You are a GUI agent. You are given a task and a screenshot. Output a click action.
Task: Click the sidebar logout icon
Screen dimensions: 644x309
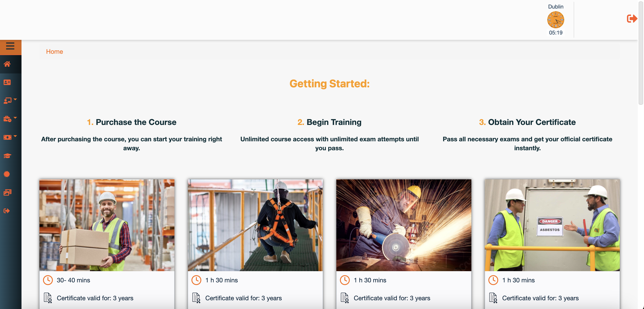click(x=7, y=211)
